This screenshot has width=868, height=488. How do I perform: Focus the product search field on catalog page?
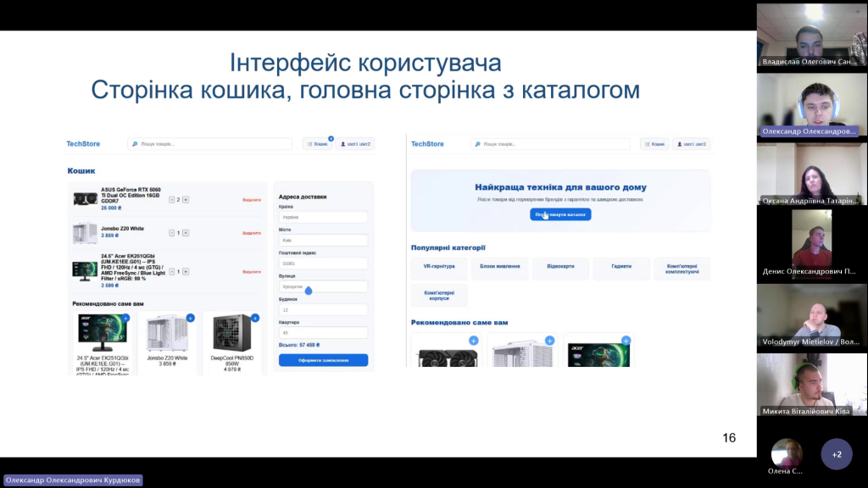coord(550,144)
